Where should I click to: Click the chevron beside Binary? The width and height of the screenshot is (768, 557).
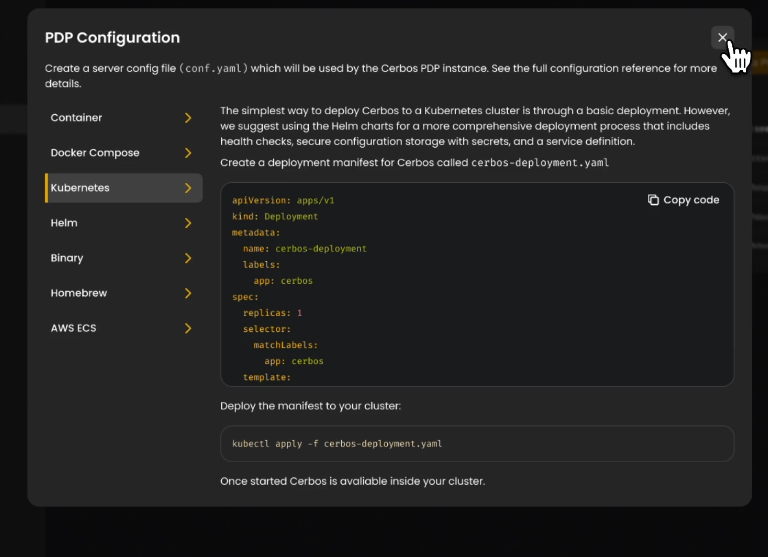[188, 258]
